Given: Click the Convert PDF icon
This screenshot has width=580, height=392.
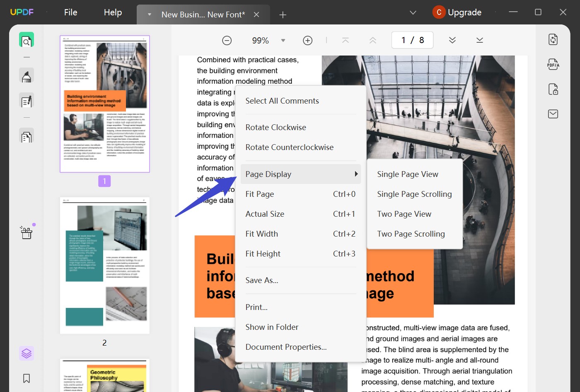Looking at the screenshot, I should (x=553, y=39).
